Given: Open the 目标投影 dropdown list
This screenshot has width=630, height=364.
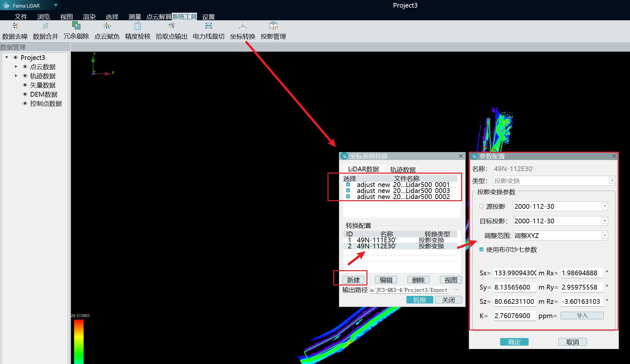Looking at the screenshot, I should [605, 221].
